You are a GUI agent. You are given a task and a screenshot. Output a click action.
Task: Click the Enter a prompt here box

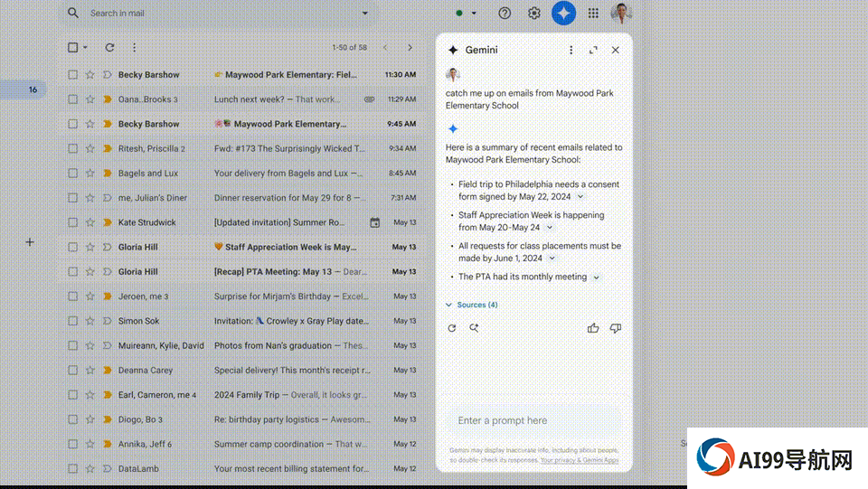pos(534,420)
